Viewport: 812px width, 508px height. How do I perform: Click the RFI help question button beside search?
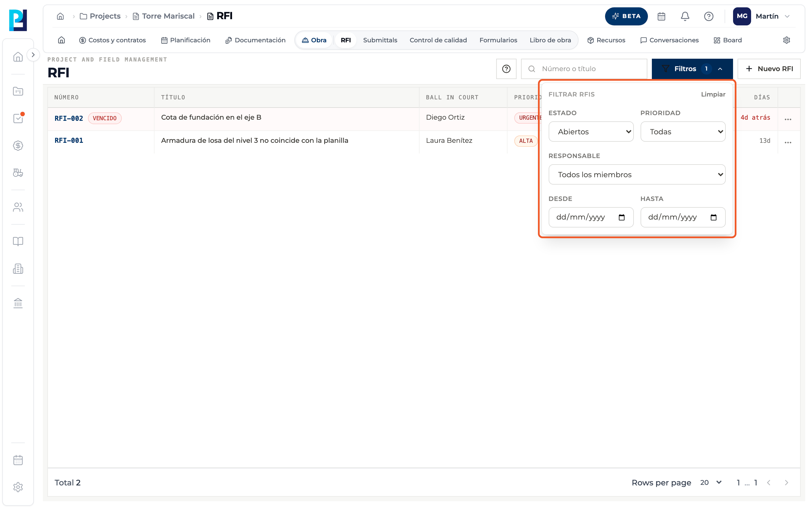[506, 69]
